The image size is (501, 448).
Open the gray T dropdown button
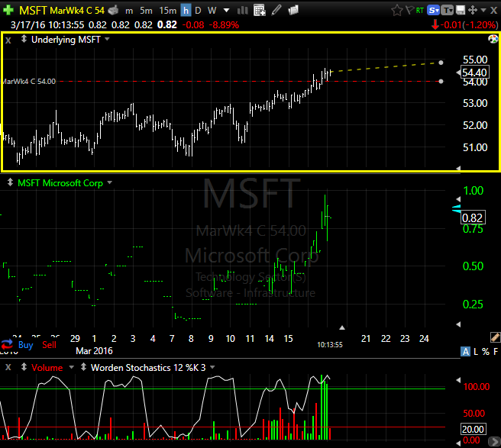click(x=447, y=11)
